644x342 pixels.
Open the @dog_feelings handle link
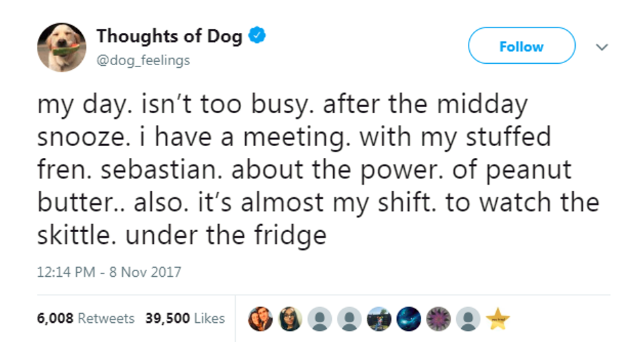point(143,61)
